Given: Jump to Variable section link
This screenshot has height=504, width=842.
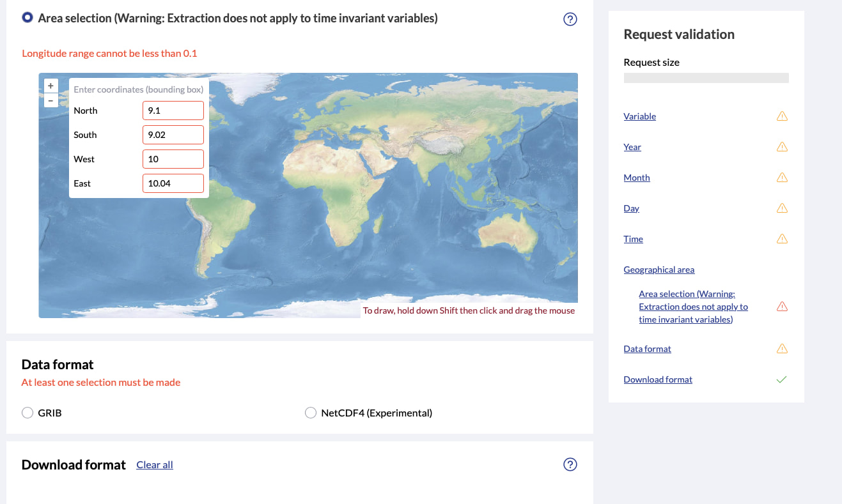Looking at the screenshot, I should tap(640, 116).
